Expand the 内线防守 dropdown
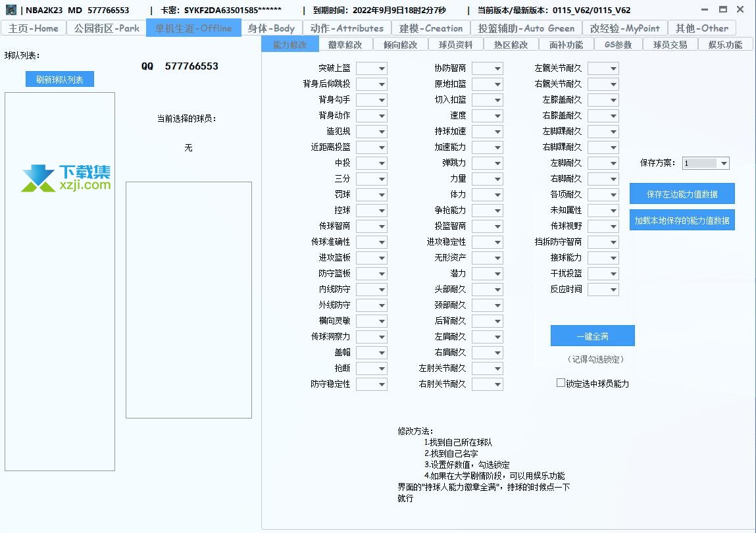The width and height of the screenshot is (756, 533). click(372, 290)
